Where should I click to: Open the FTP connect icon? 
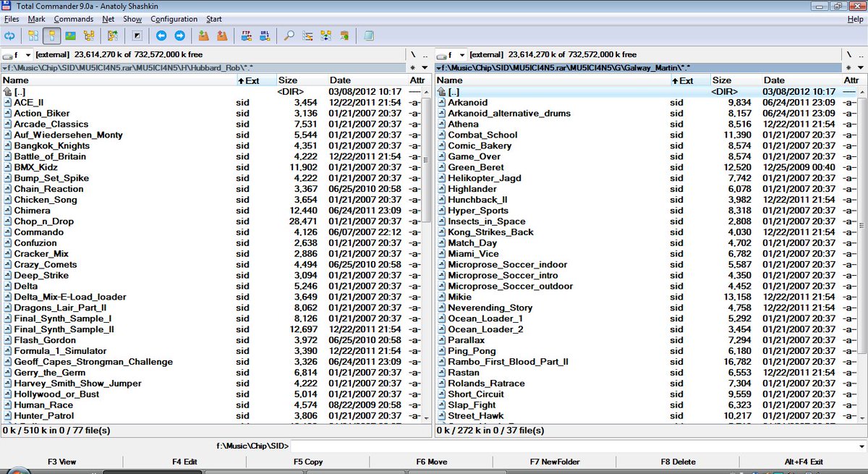click(246, 35)
